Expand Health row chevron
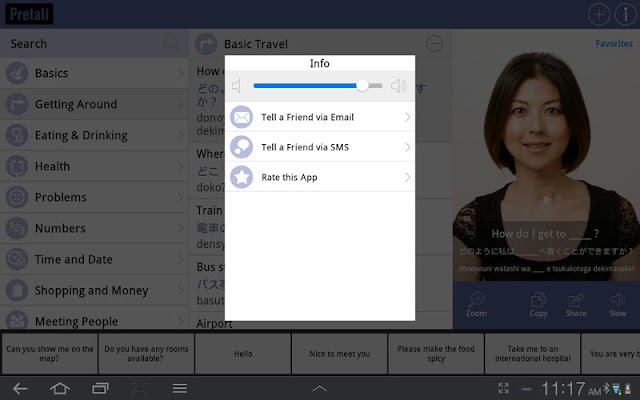 coord(181,166)
